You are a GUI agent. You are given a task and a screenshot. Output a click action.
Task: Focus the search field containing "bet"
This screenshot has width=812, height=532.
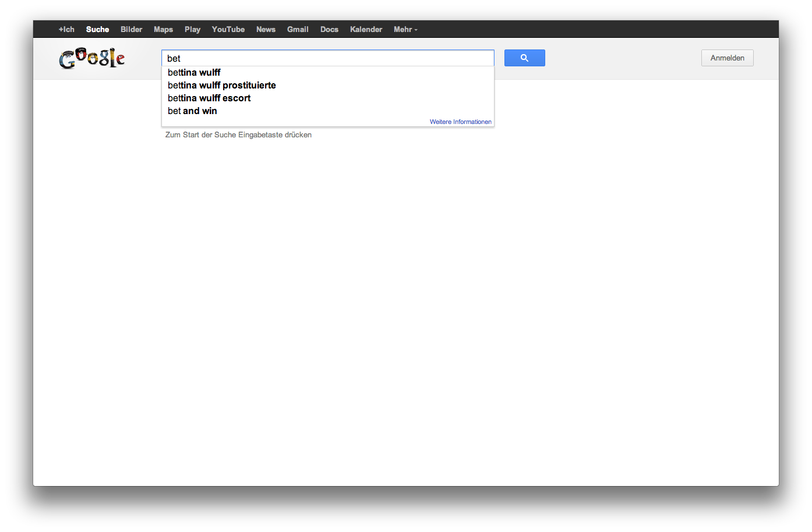[327, 58]
